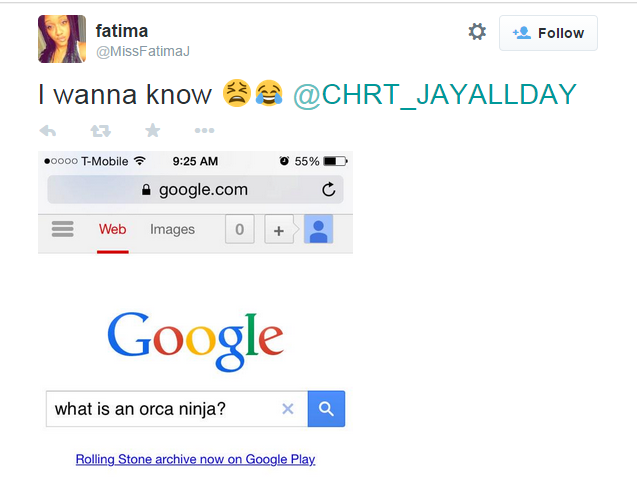
Task: Open the notifications counter showing 0
Action: [x=240, y=230]
